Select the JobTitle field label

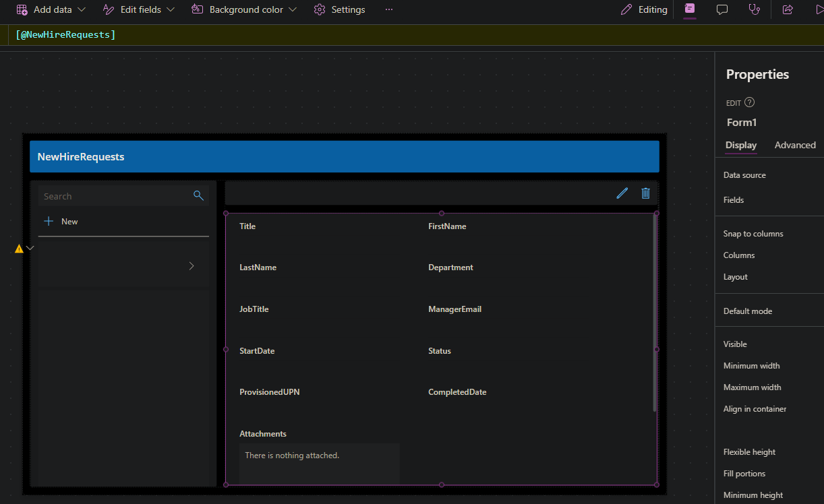pyautogui.click(x=254, y=309)
